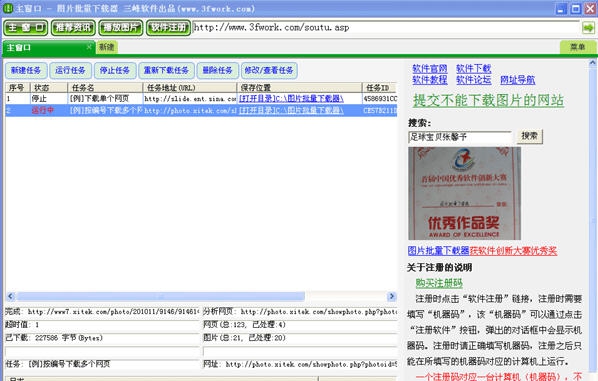
Task: Click the search field containing 足球宝贝张馨予
Action: tap(460, 137)
